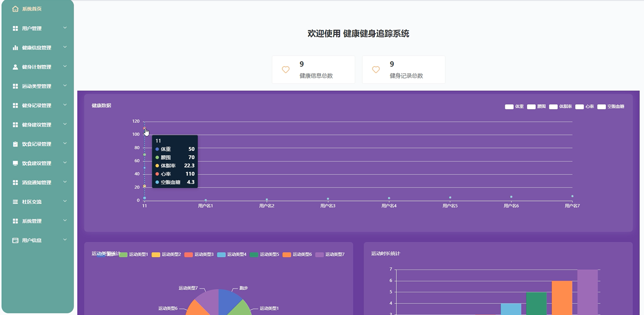This screenshot has width=644, height=315.
Task: Click the 健康信息总数 count of 9
Action: 302,64
